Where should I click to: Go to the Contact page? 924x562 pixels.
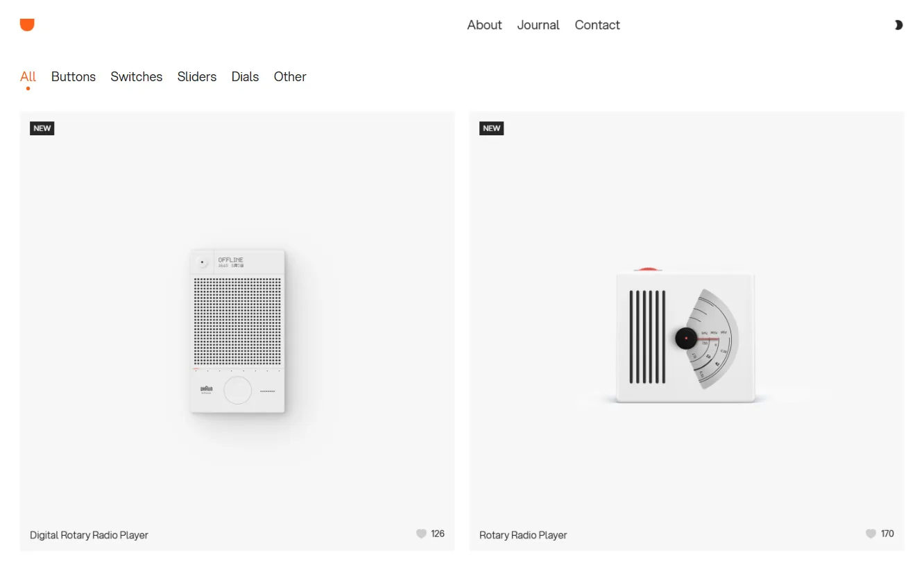coord(597,25)
